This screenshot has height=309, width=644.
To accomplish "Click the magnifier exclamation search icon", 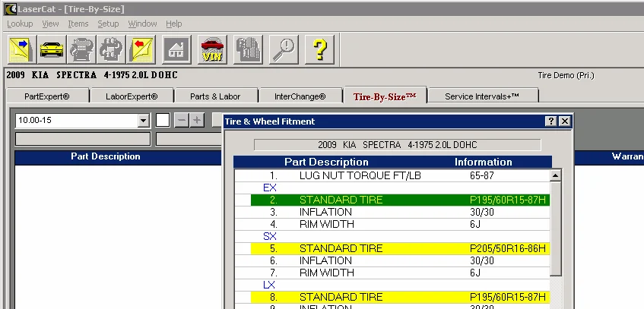I will [x=284, y=49].
